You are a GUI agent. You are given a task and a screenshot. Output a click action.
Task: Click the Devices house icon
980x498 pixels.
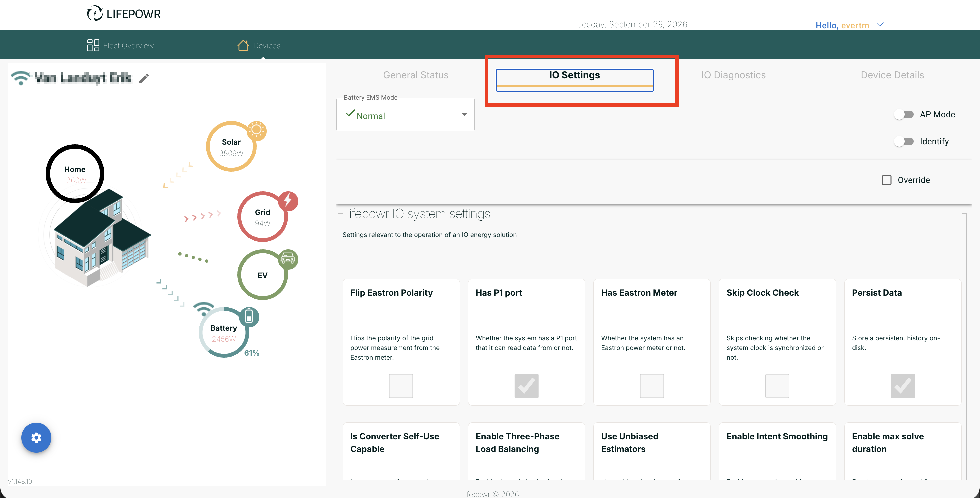(x=243, y=45)
